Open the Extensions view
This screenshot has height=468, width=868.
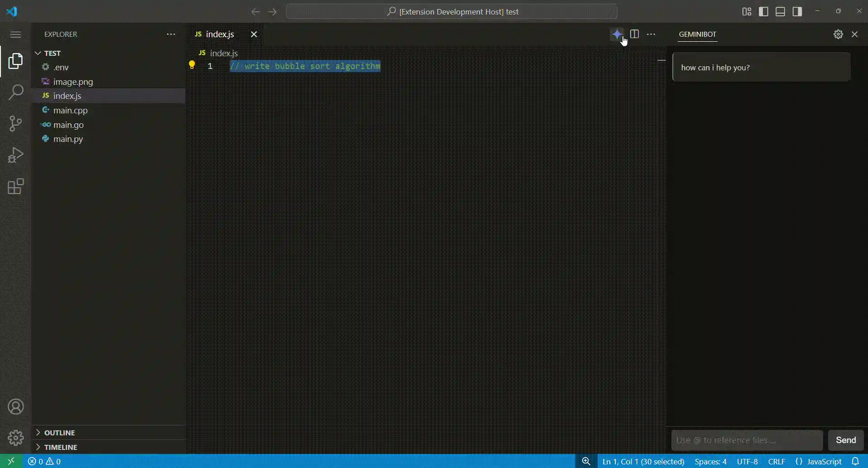click(15, 186)
